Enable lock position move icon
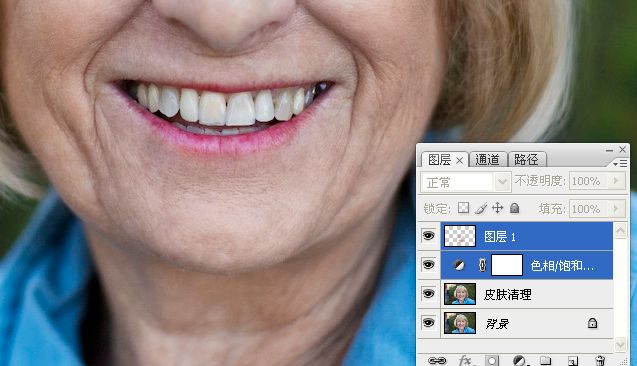Viewport: 637px width, 366px height. [x=498, y=208]
